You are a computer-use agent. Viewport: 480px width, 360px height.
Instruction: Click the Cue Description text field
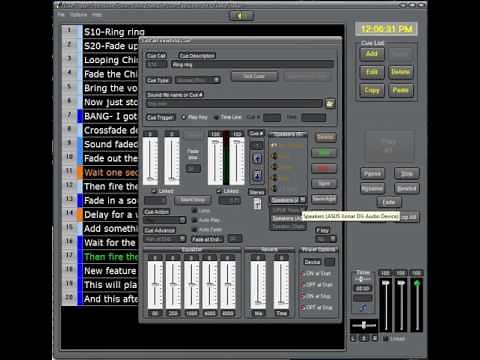[253, 65]
